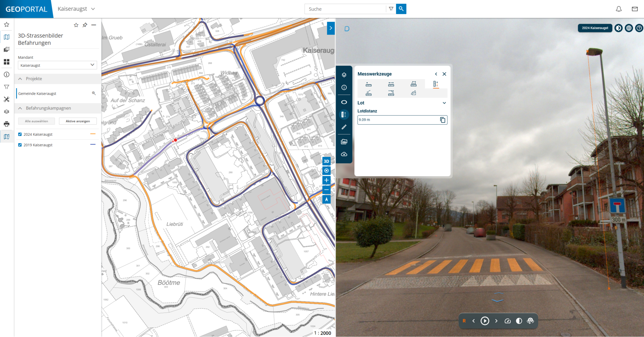This screenshot has height=337, width=644.
Task: Open the image gallery icon in the viewer sidebar
Action: tap(344, 141)
